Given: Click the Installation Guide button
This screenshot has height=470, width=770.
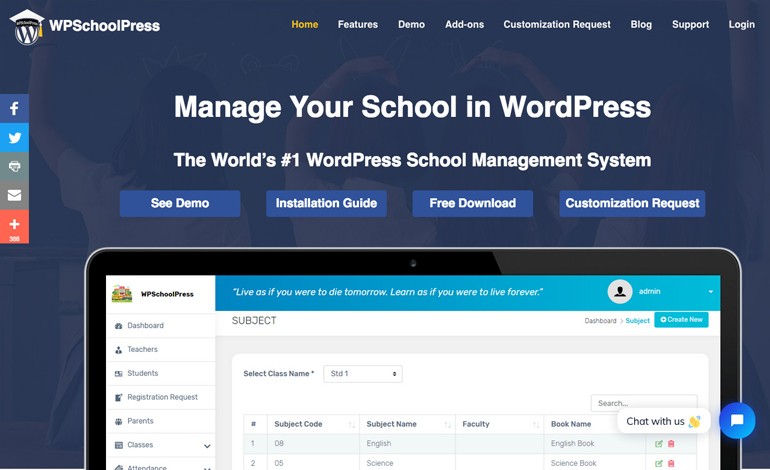Looking at the screenshot, I should click(326, 203).
